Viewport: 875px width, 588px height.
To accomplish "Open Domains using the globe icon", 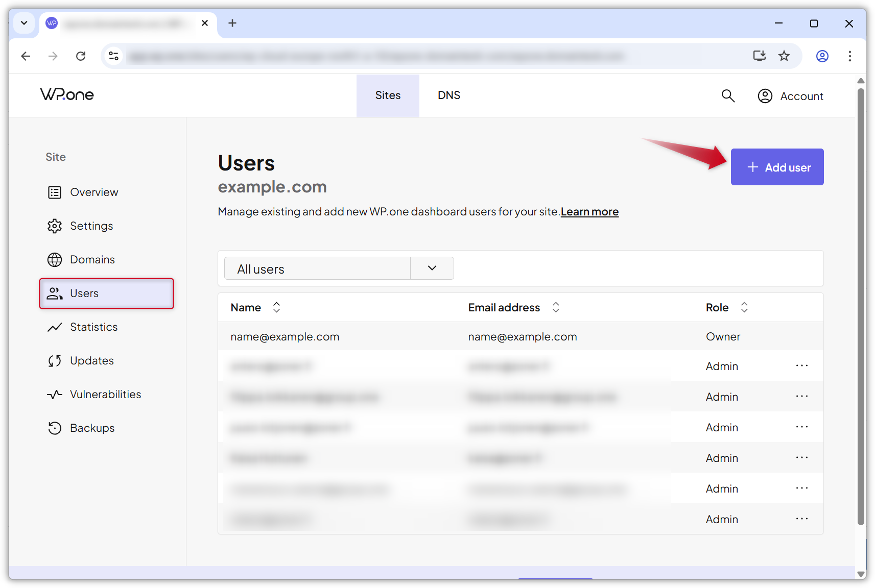I will tap(55, 259).
